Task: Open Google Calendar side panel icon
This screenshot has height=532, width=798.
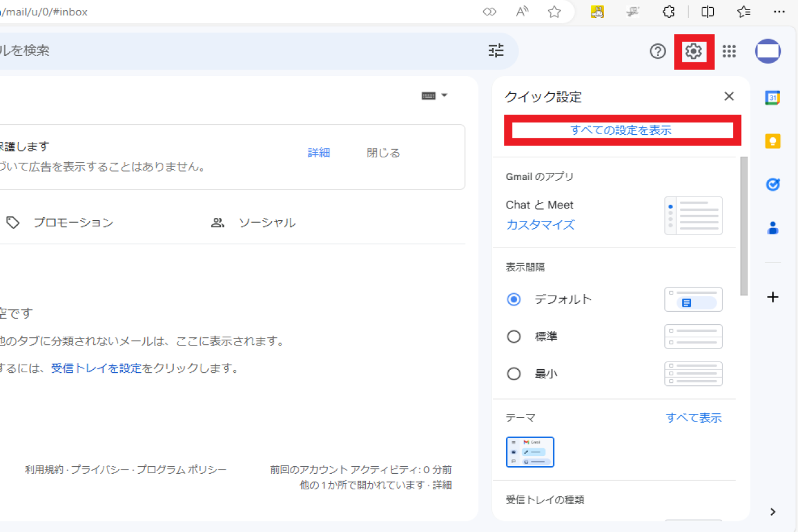Action: (x=772, y=98)
